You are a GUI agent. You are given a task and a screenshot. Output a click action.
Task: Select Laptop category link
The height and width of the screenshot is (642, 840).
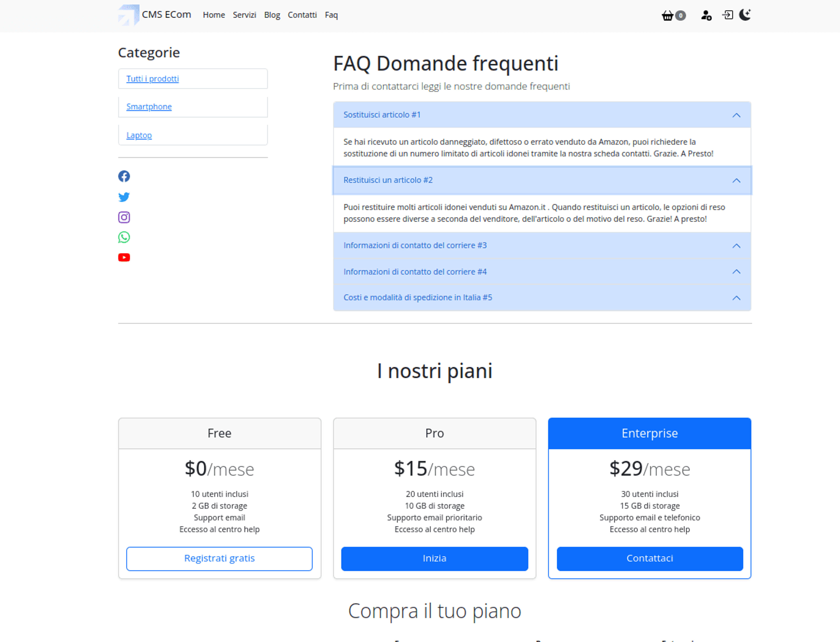click(139, 135)
